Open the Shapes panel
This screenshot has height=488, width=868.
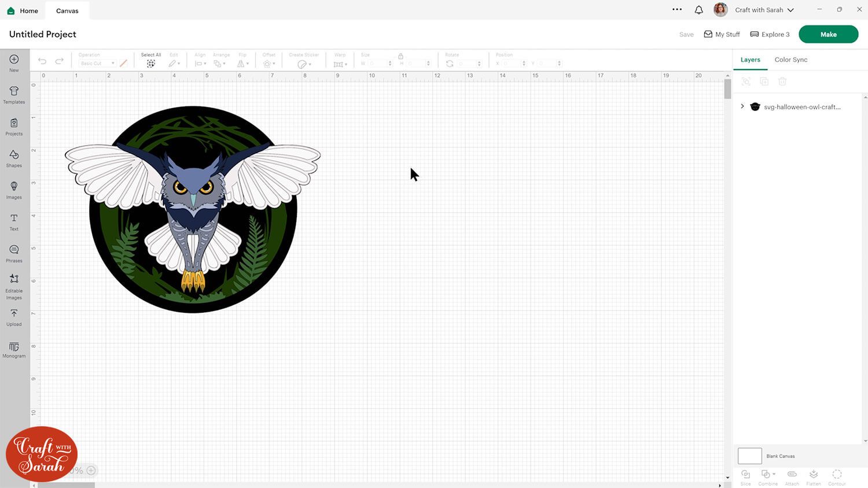14,158
